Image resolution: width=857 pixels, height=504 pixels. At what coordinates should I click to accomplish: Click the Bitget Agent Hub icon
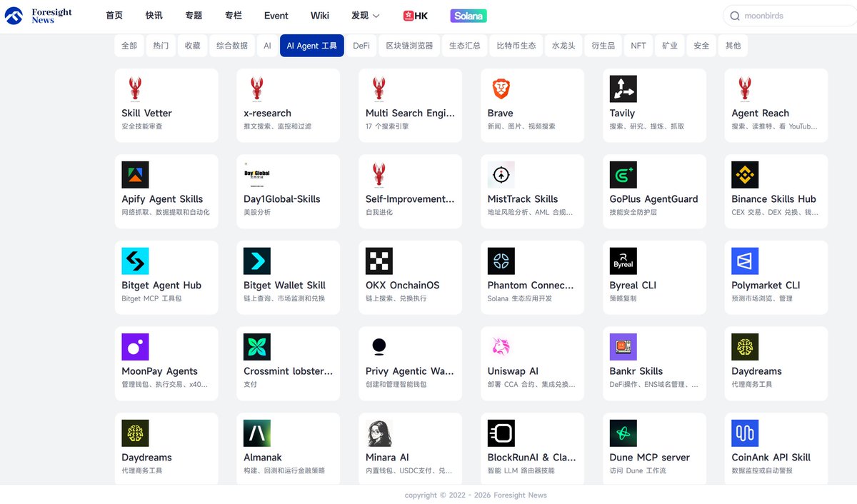point(135,261)
